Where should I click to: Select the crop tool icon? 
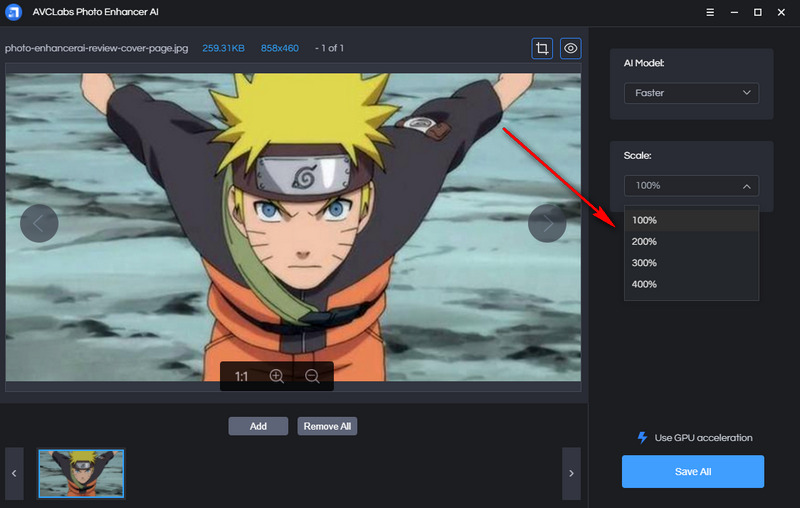click(x=542, y=48)
